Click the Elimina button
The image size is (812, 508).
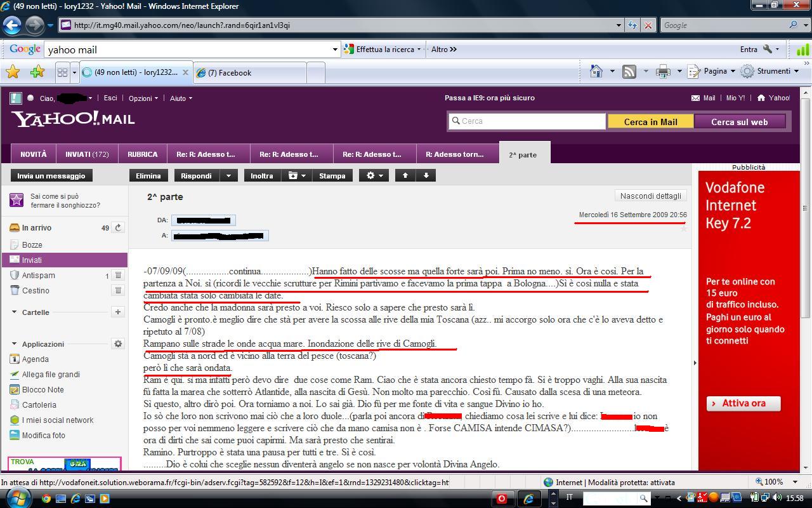click(148, 176)
